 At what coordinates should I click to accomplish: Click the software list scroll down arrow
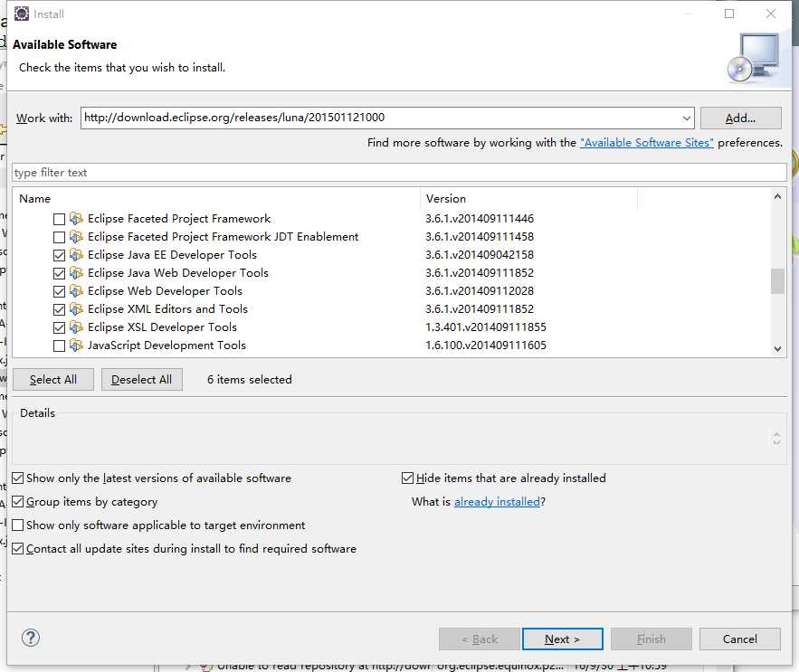coord(777,349)
